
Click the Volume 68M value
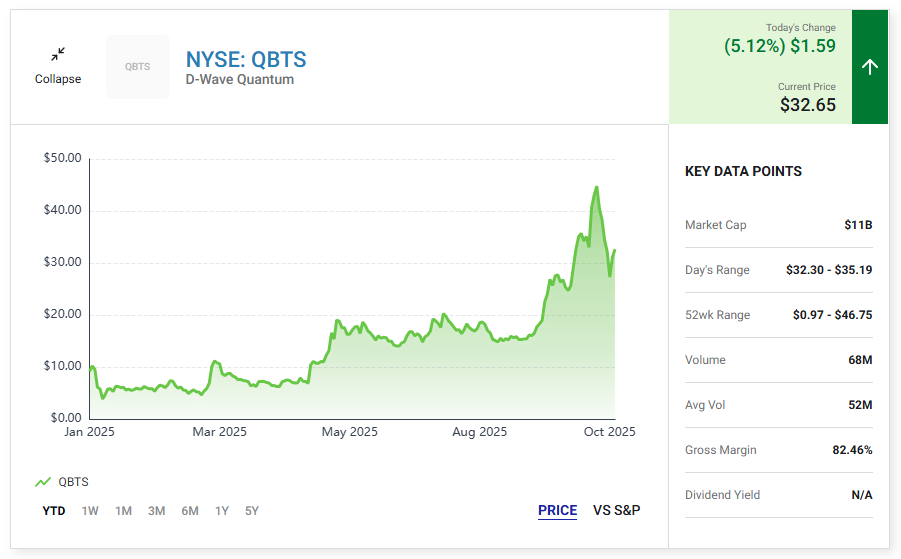[860, 360]
